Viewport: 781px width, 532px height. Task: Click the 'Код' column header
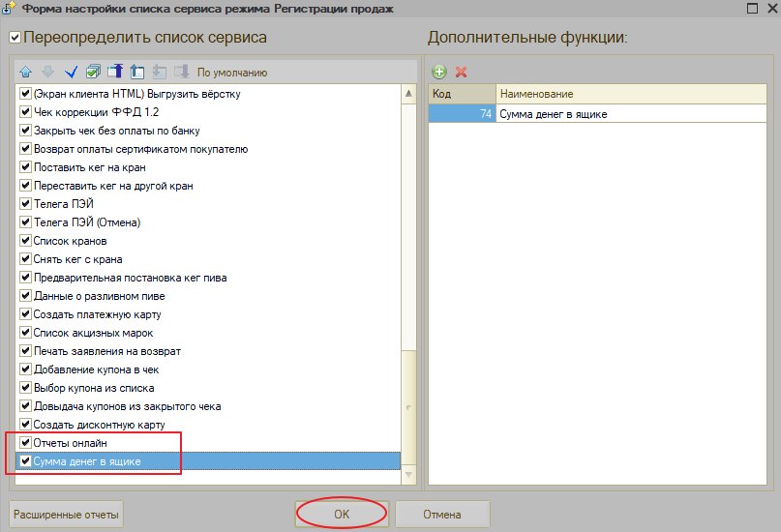coord(463,94)
